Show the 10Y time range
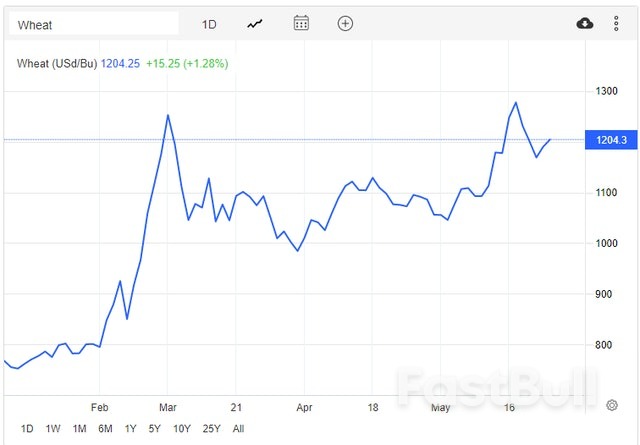 [x=182, y=429]
